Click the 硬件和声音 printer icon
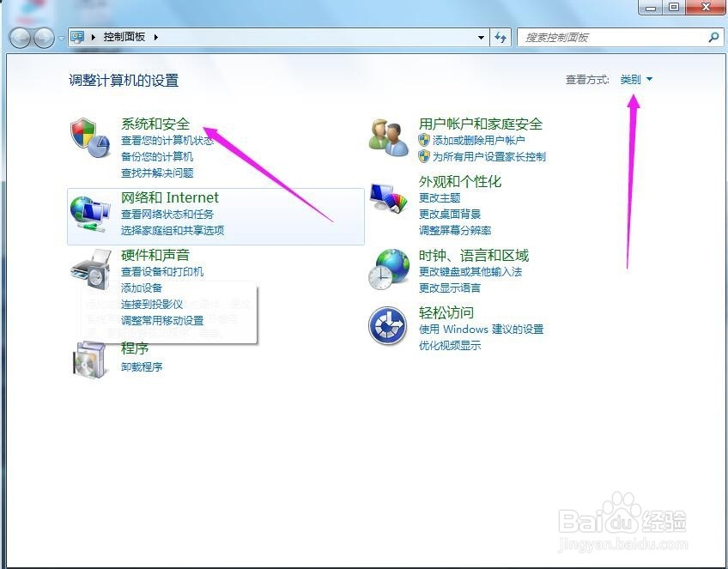 [x=89, y=269]
